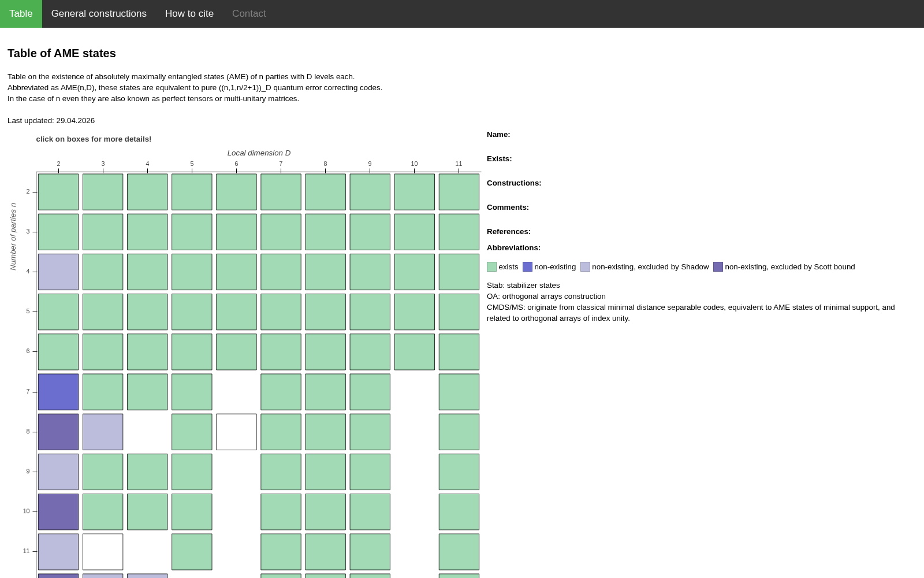This screenshot has height=578, width=924.
Task: Click the 'Number of parties n' axis title
Action: (13, 236)
